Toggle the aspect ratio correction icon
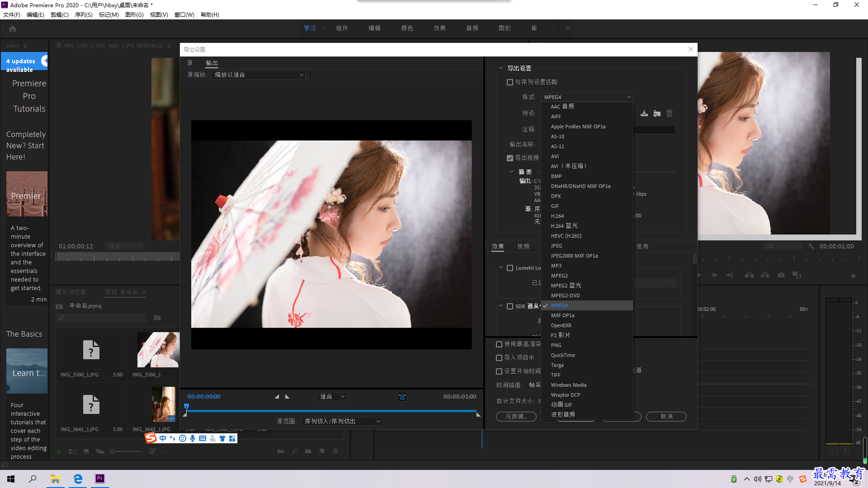This screenshot has height=488, width=868. 402,397
